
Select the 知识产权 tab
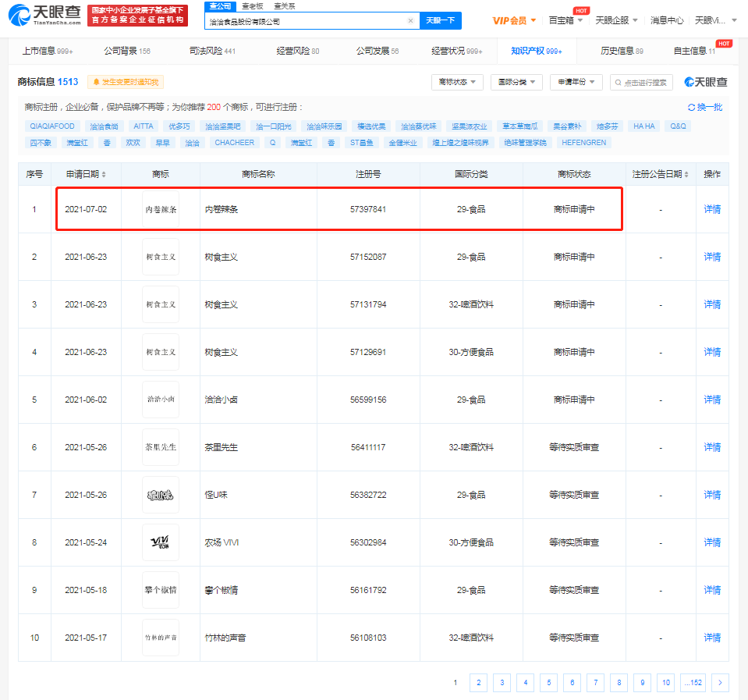coord(536,51)
